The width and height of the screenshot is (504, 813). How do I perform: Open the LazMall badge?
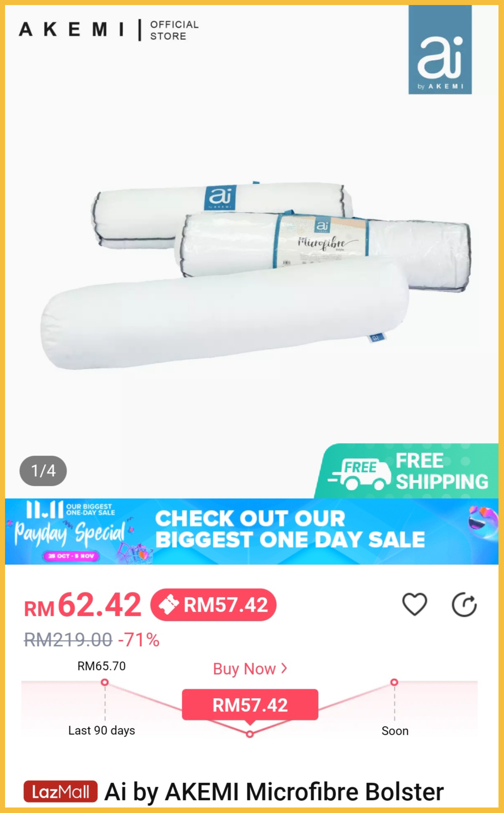coord(61,791)
